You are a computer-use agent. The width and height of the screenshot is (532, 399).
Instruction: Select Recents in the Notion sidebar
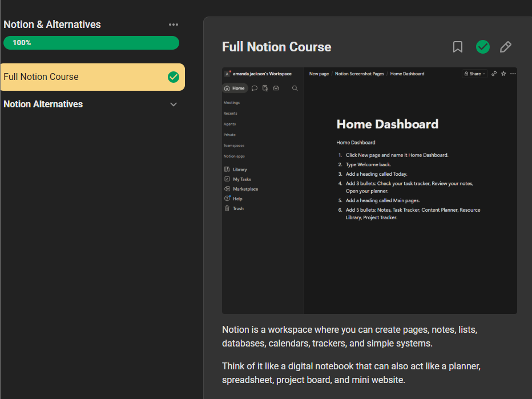(231, 114)
